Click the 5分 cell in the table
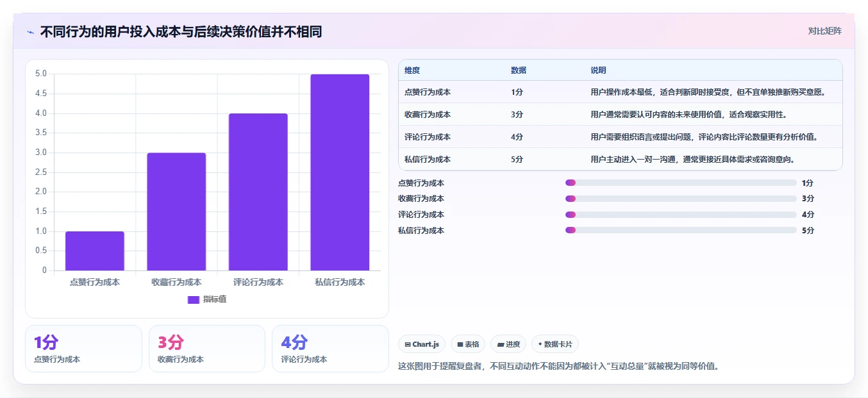The width and height of the screenshot is (868, 398). 517,160
